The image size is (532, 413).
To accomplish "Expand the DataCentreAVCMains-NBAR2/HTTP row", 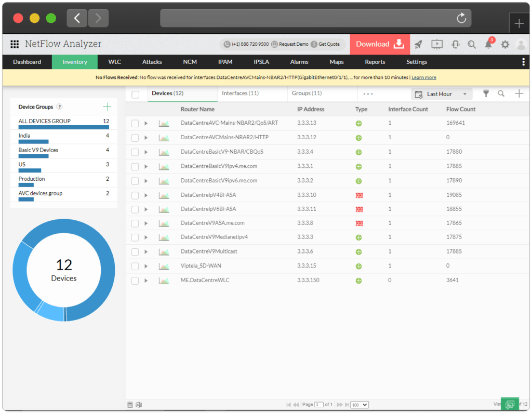I will pos(146,138).
